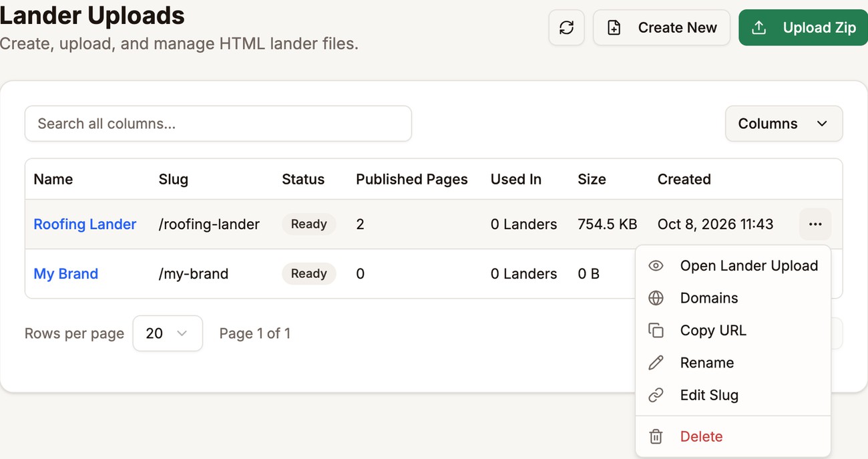Click the Published Pages value 2
868x459 pixels.
(x=361, y=224)
